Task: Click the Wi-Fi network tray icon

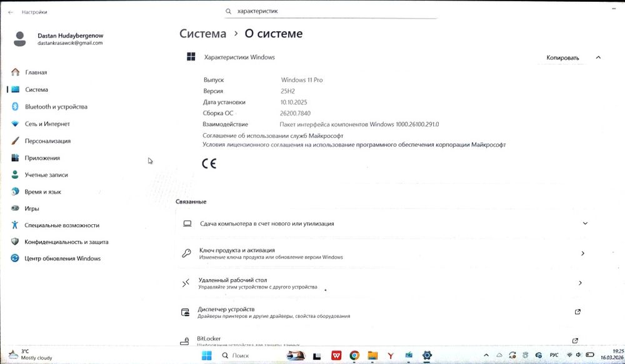Action: tap(569, 355)
